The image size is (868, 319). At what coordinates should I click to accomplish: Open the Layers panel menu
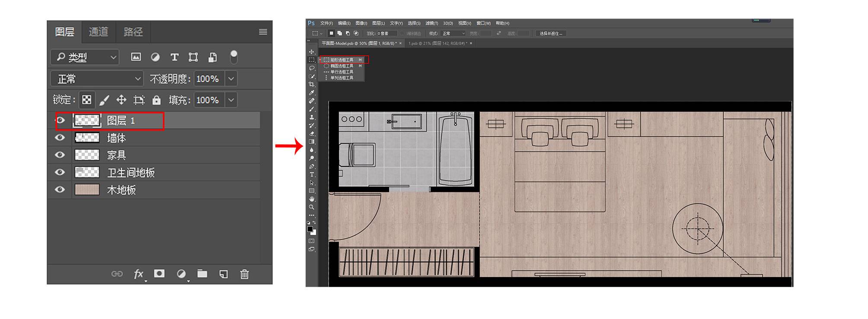click(263, 32)
